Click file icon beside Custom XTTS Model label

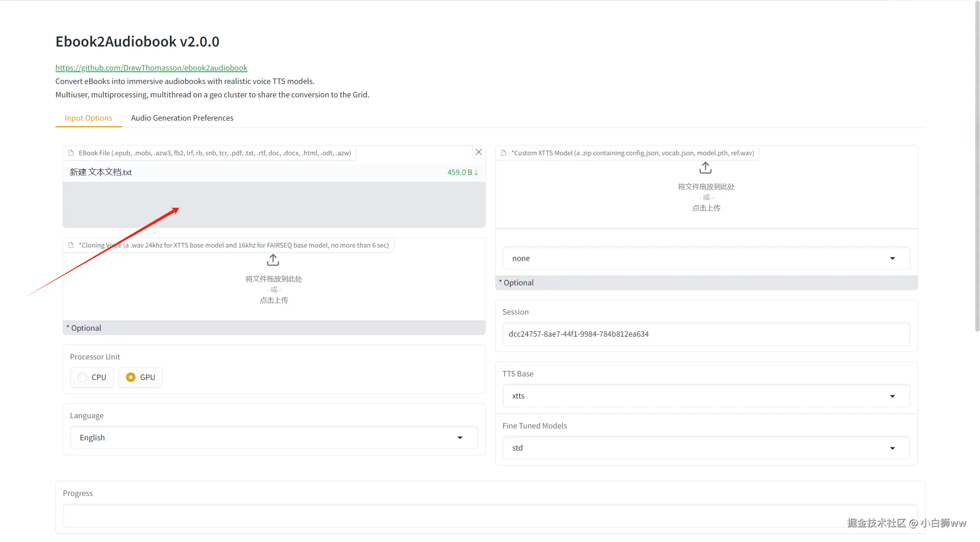[x=503, y=153]
